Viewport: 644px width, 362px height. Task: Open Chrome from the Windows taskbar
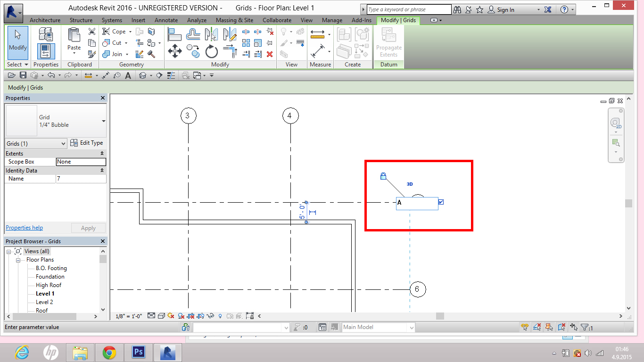point(109,352)
